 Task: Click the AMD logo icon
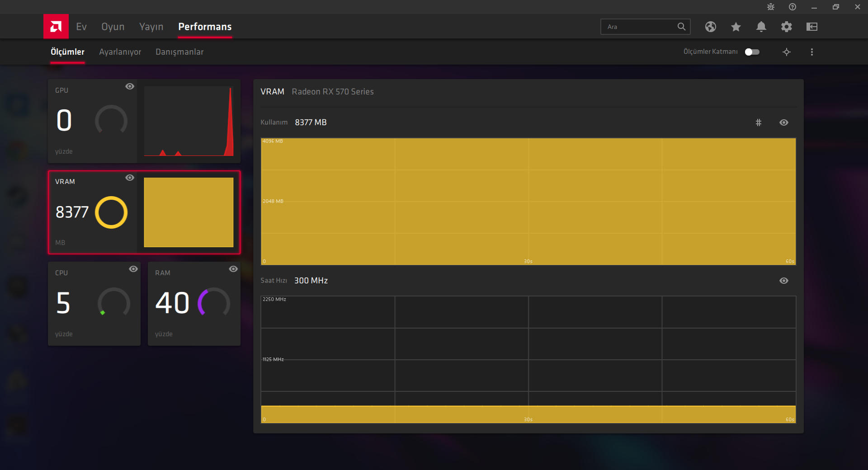click(x=56, y=27)
